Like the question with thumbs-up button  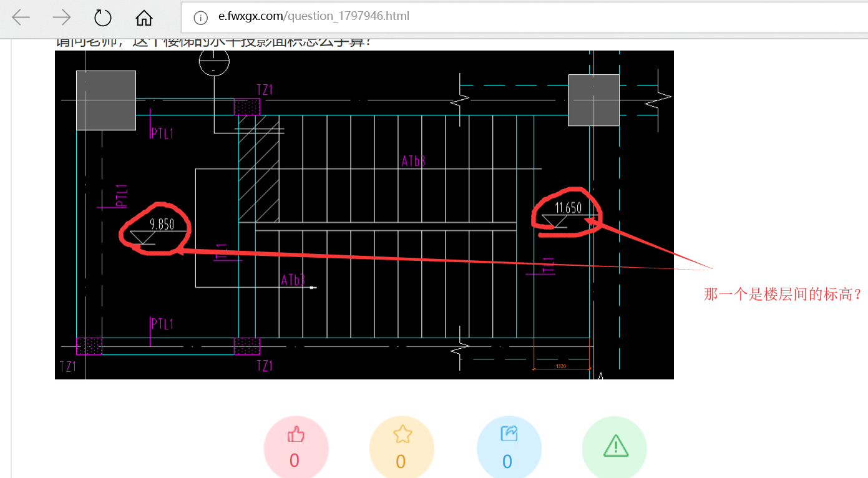296,447
